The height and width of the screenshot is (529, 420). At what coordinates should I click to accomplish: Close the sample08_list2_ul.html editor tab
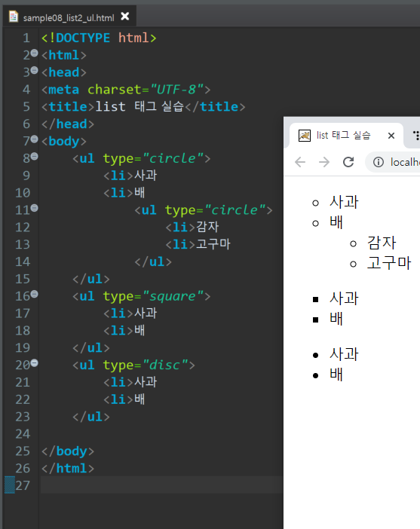coord(125,16)
